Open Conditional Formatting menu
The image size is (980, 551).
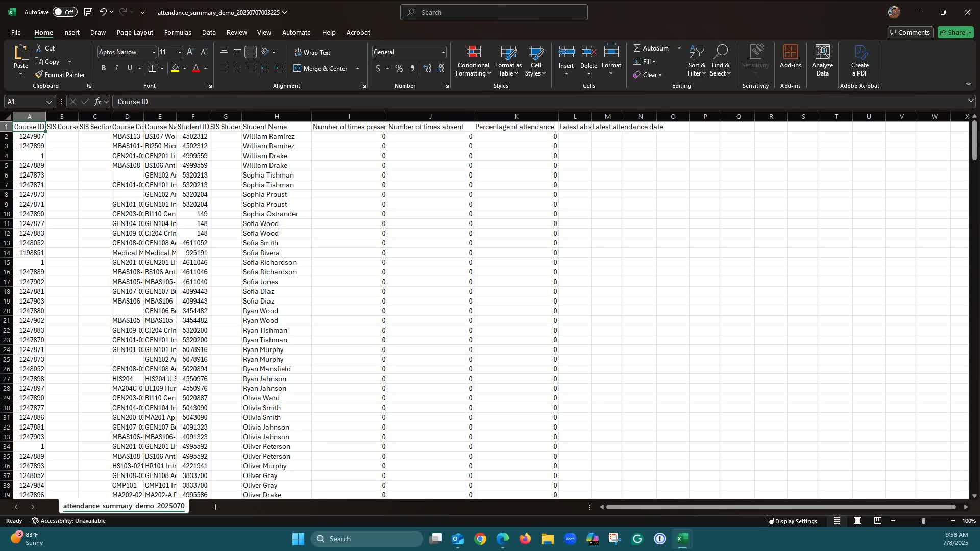click(473, 61)
